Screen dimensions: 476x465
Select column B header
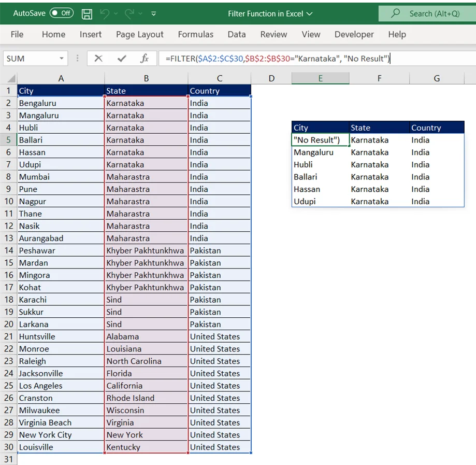click(146, 78)
